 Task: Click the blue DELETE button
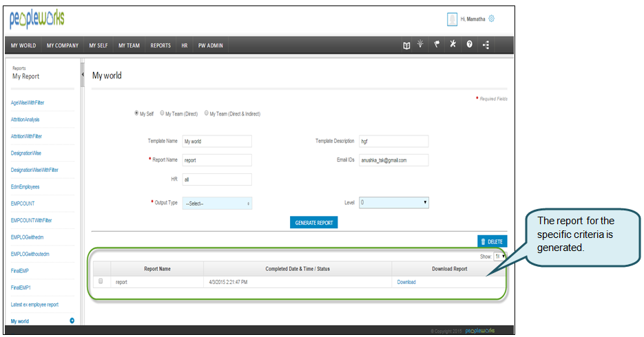[492, 241]
